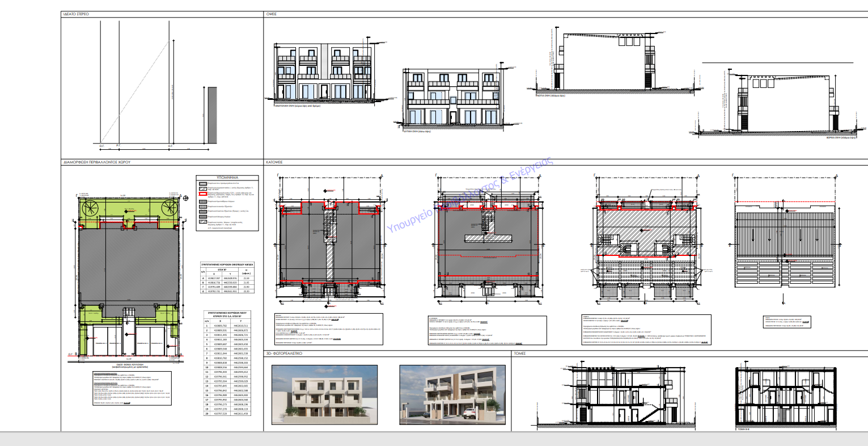Select a tree symbol in the landscape plan

pyautogui.click(x=90, y=208)
